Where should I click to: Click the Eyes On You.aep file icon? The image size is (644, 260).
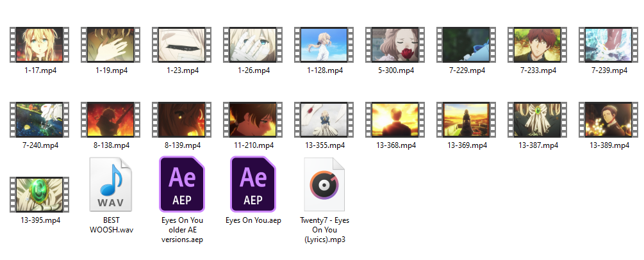(252, 184)
